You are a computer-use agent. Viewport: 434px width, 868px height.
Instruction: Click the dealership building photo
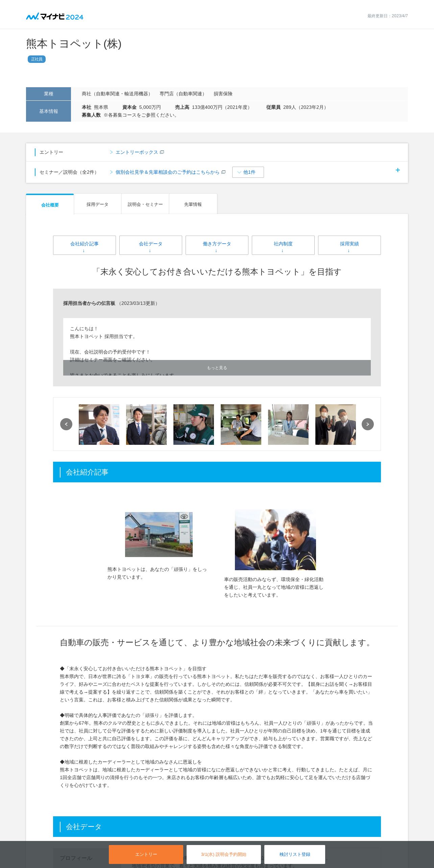pyautogui.click(x=159, y=534)
